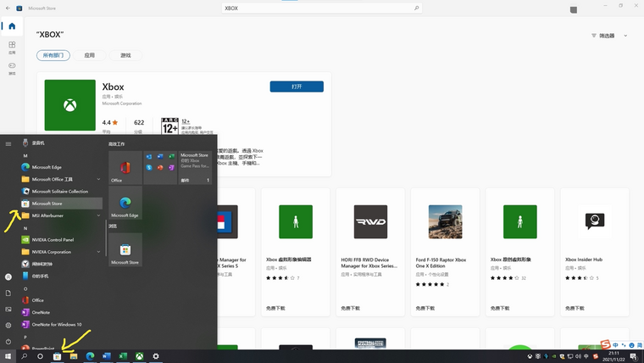Open the Xbox 虚拟形象编辑器 app card

[x=295, y=252]
